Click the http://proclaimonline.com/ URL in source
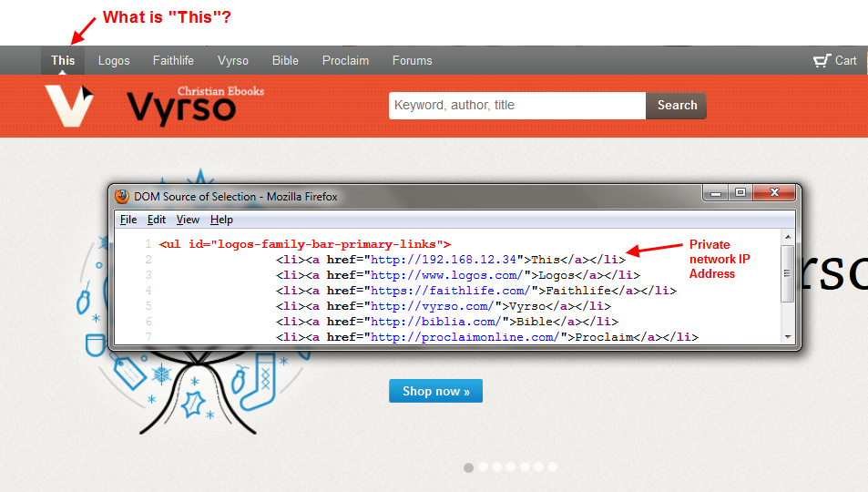Screen dimensions: 868x492 [x=465, y=337]
